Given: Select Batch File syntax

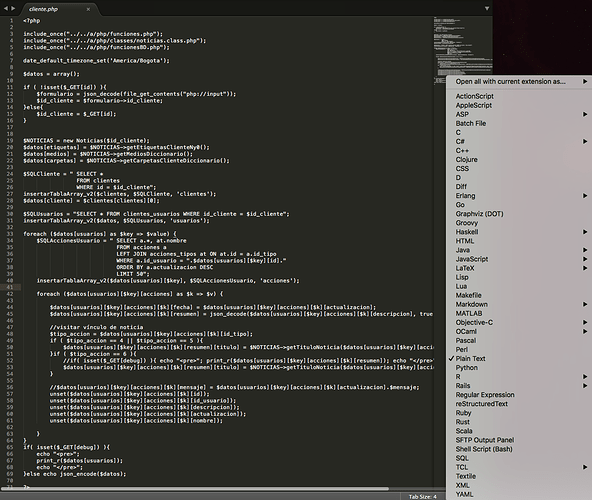Looking at the screenshot, I should click(x=519, y=123).
